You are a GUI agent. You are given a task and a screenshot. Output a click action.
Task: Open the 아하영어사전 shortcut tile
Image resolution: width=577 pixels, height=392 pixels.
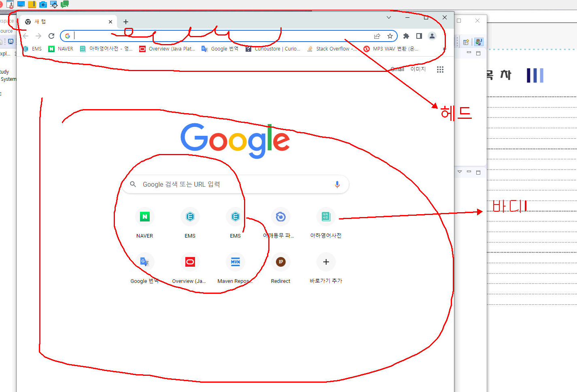326,223
